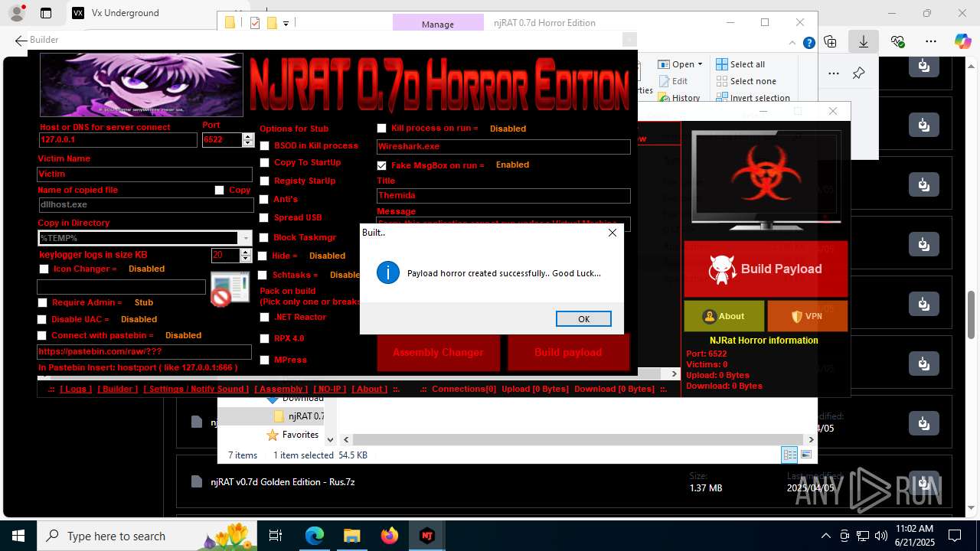The height and width of the screenshot is (551, 980).
Task: Click the Victim Name field
Action: (145, 174)
